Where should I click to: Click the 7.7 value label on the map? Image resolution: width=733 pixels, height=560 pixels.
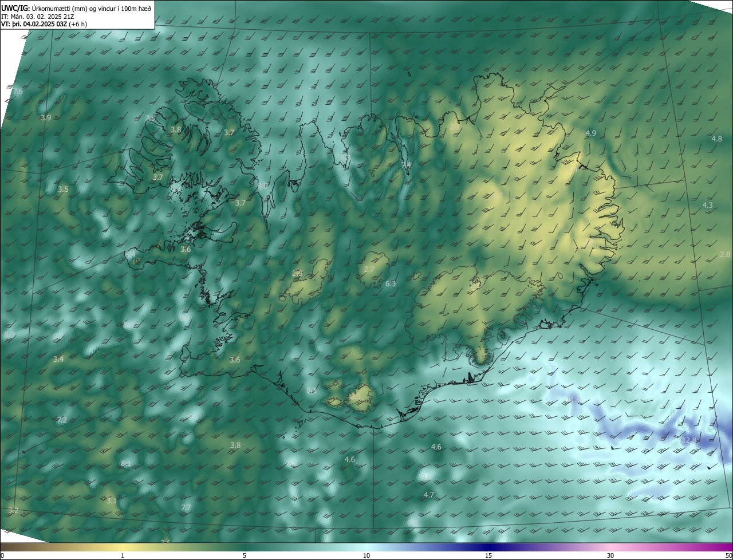(186, 507)
